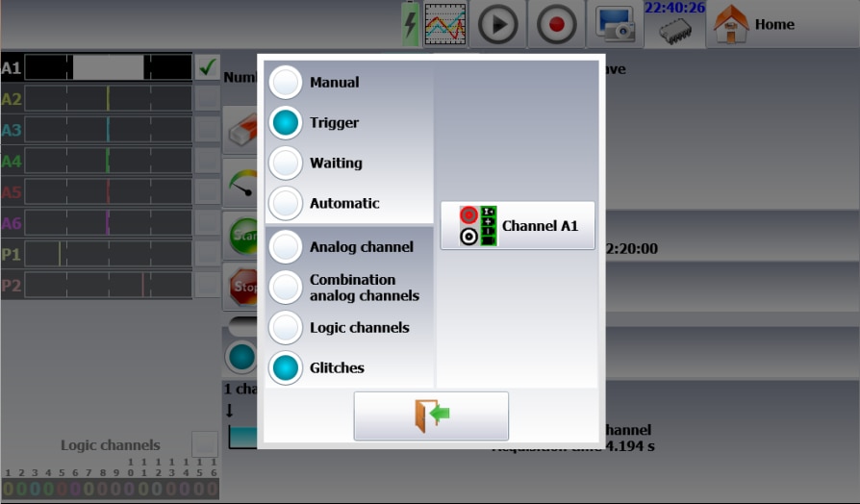This screenshot has height=504, width=860.
Task: Click the screen capture camera icon
Action: (x=615, y=24)
